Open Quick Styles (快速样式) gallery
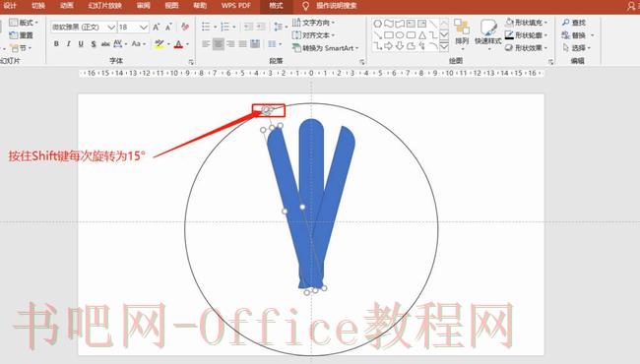The image size is (640, 364). pyautogui.click(x=487, y=33)
